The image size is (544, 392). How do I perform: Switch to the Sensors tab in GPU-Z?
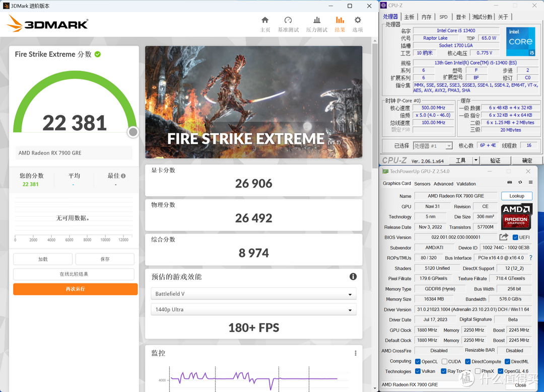tap(422, 184)
